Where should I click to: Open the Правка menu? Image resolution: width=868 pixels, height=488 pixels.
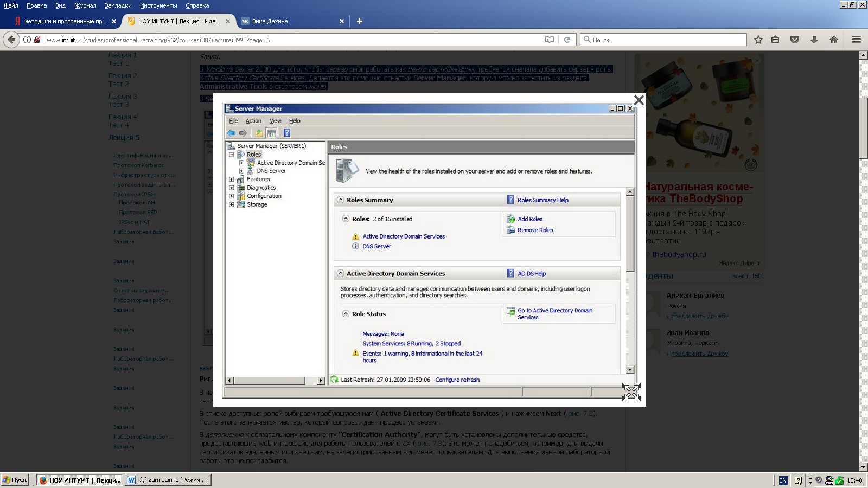pyautogui.click(x=37, y=5)
